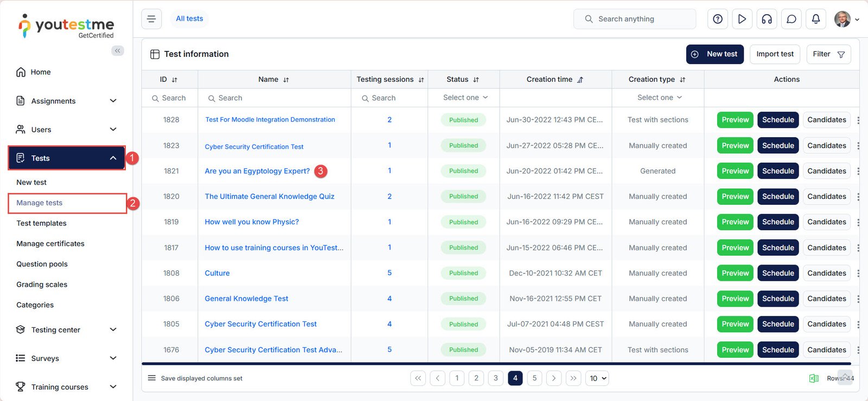The image size is (868, 401).
Task: Open the headphones support icon
Action: click(x=767, y=19)
